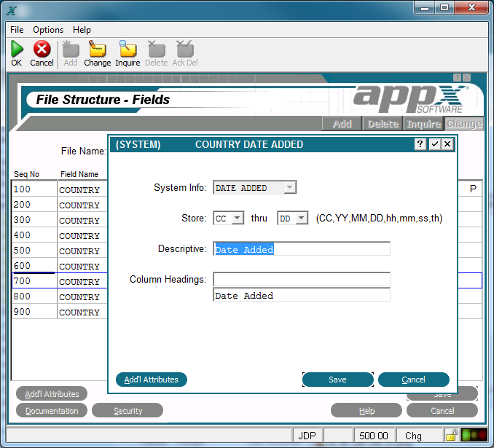Switch to the Add mode tab
Image resolution: width=494 pixels, height=448 pixels.
[342, 124]
